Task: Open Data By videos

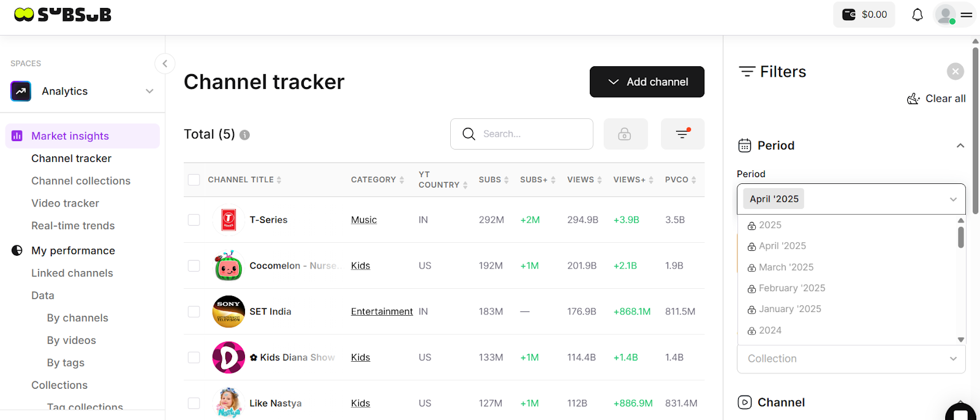Action: point(72,340)
